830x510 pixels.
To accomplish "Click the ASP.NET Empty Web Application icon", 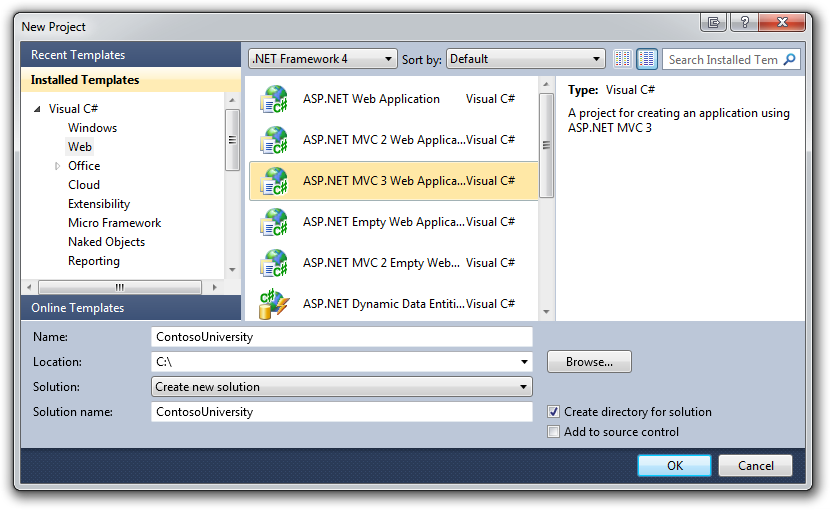I will [273, 222].
